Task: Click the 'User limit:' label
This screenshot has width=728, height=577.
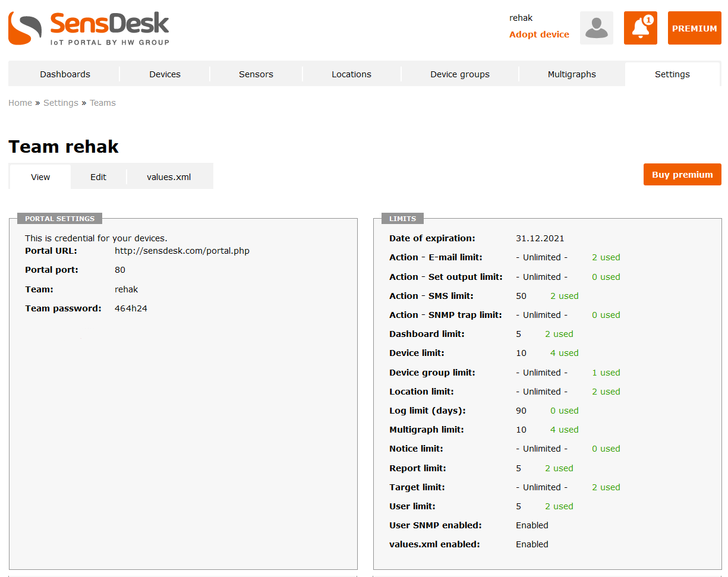Action: [412, 506]
